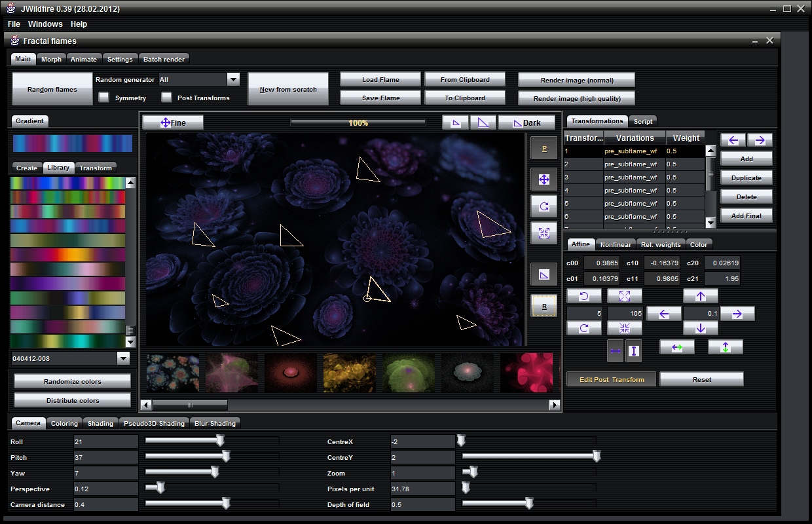Click the rotate triangles icon beside preview
The image size is (812, 524).
pos(544,206)
